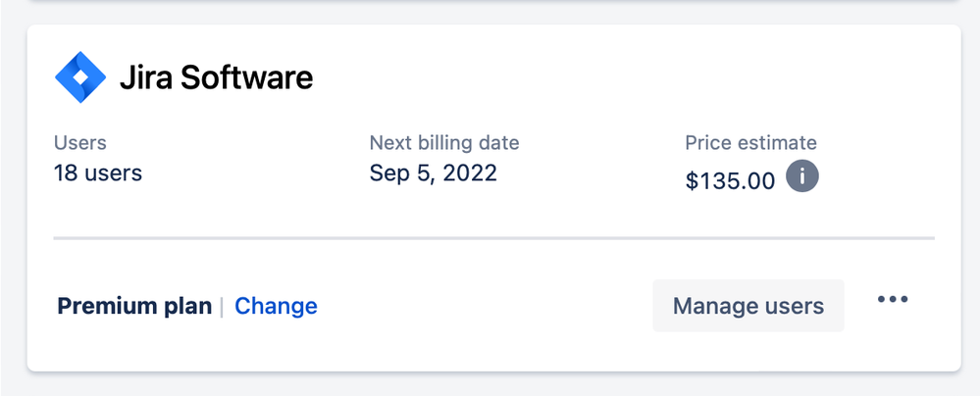Image resolution: width=980 pixels, height=396 pixels.
Task: Open the price estimate info icon
Action: [801, 176]
